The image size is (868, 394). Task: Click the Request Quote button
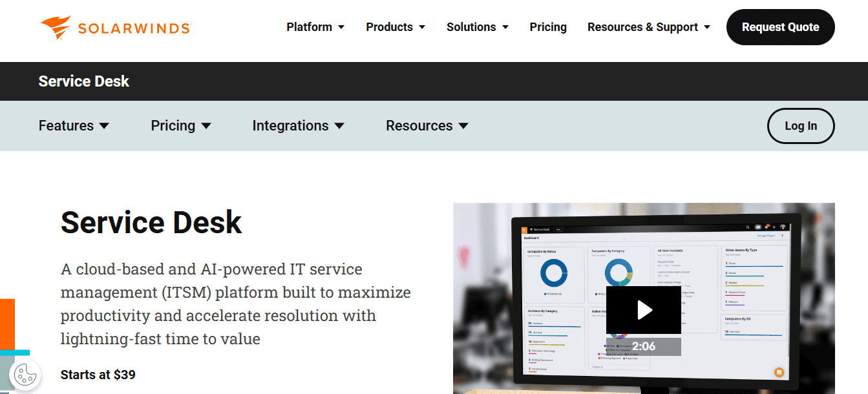click(780, 26)
